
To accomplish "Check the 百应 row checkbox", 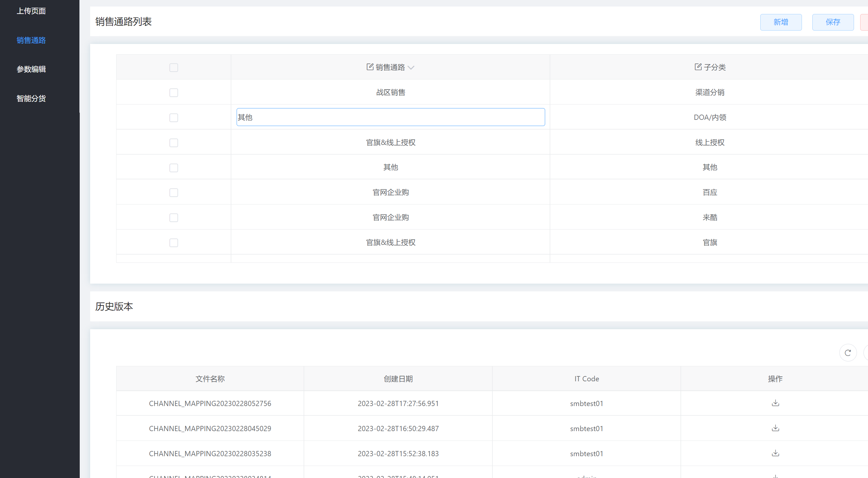I will point(173,192).
